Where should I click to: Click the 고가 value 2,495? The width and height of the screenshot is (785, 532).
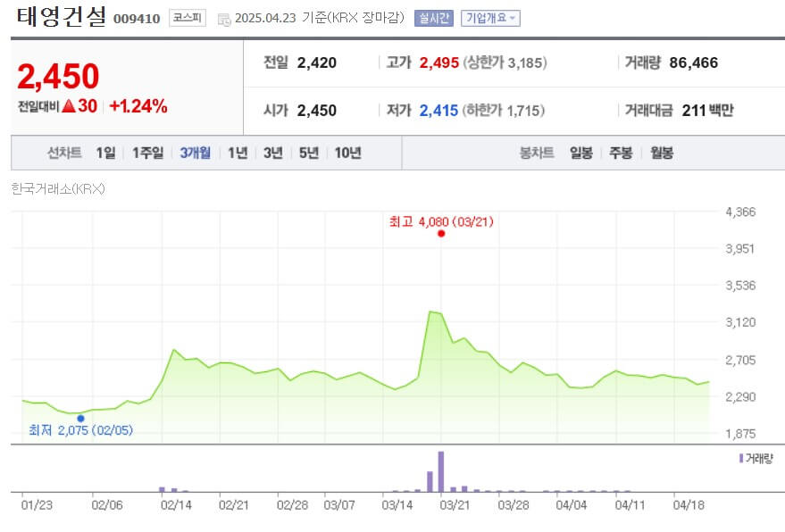(x=439, y=63)
